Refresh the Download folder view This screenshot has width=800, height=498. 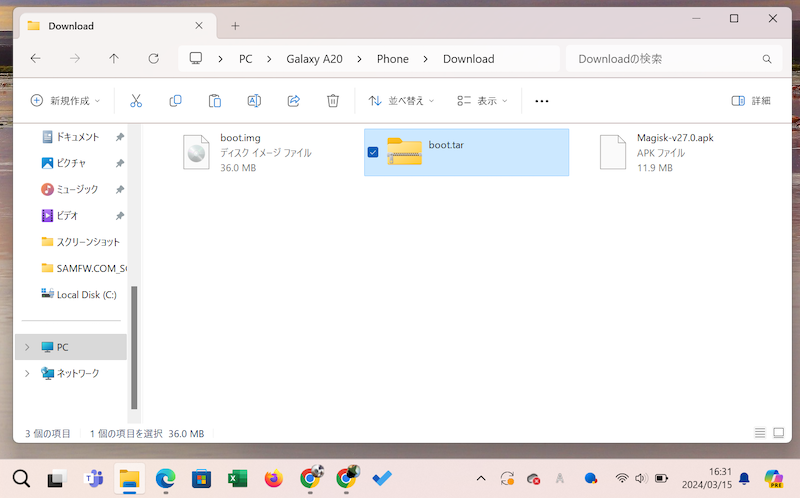[x=153, y=59]
